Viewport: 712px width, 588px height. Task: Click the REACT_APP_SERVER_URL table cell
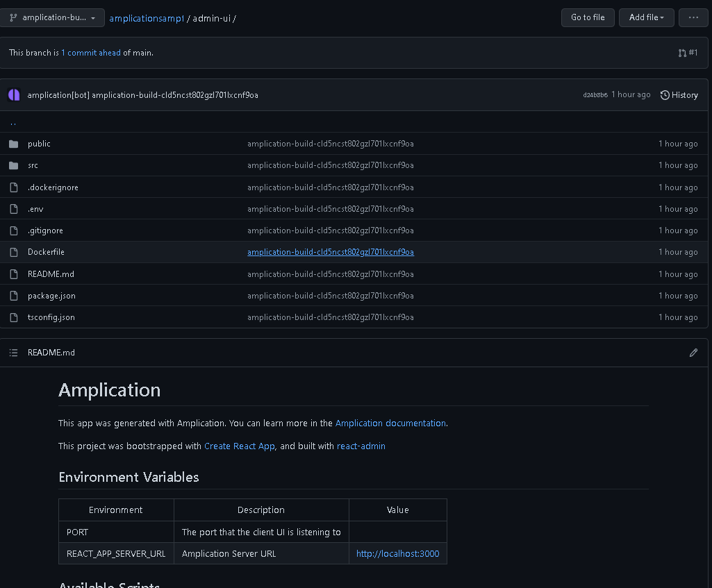click(x=116, y=553)
